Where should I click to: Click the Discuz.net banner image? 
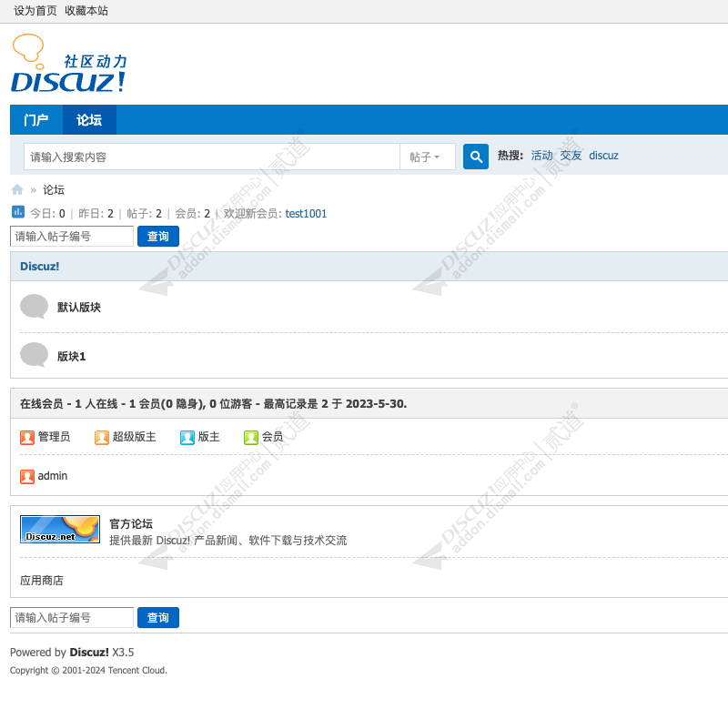pyautogui.click(x=59, y=529)
